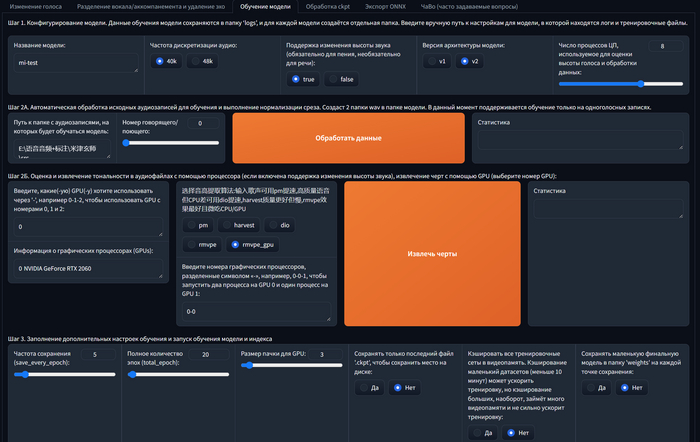The image size is (700, 442).
Task: Select 40k sampling rate
Action: pos(166,61)
